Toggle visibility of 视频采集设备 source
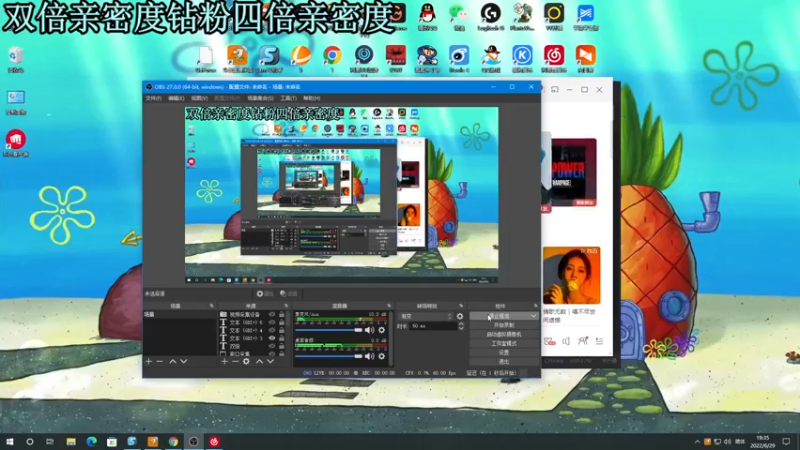Screen dimensions: 800x450 [272, 315]
